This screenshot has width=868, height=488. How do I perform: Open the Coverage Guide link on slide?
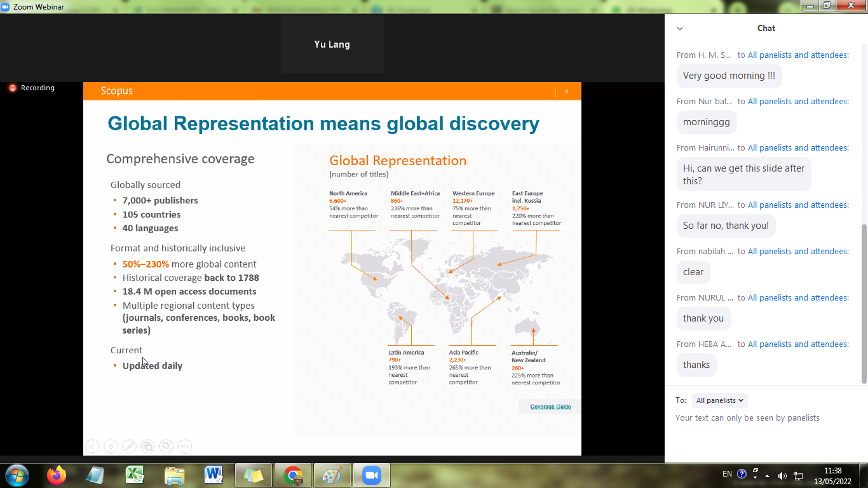[550, 407]
